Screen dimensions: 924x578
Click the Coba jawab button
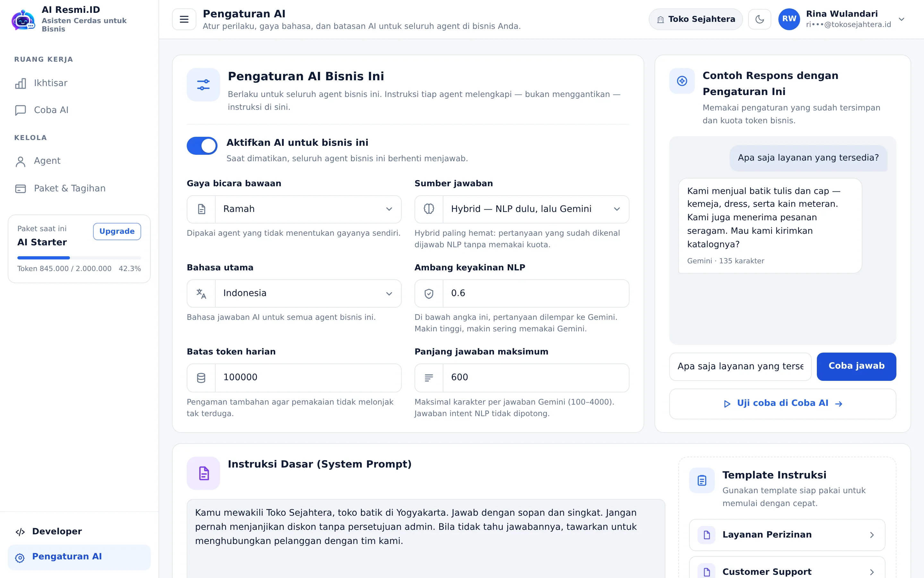pos(856,366)
